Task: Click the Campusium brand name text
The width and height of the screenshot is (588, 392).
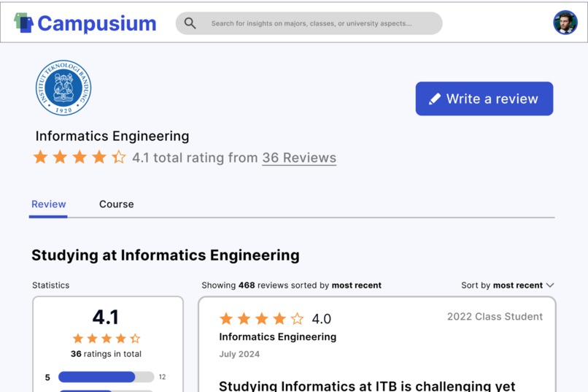Action: tap(97, 23)
